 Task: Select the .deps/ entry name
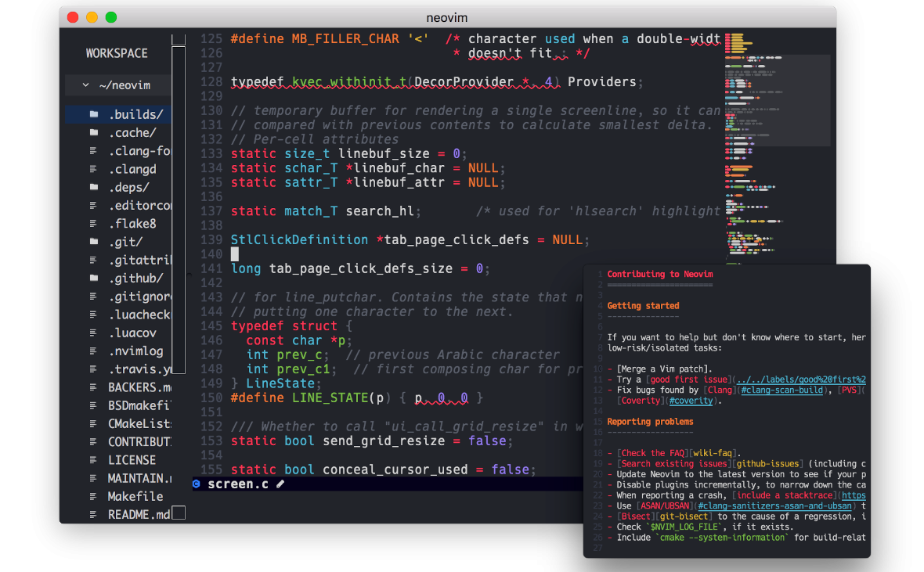129,187
